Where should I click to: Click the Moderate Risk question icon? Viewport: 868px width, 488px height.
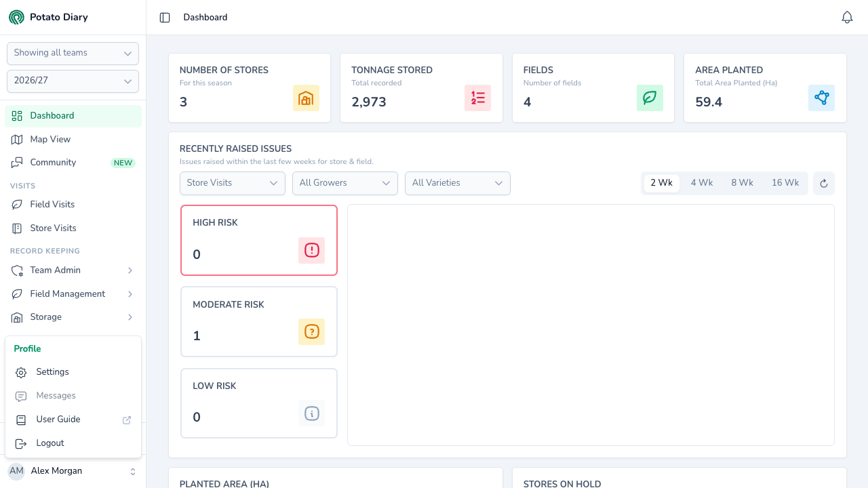pos(312,332)
